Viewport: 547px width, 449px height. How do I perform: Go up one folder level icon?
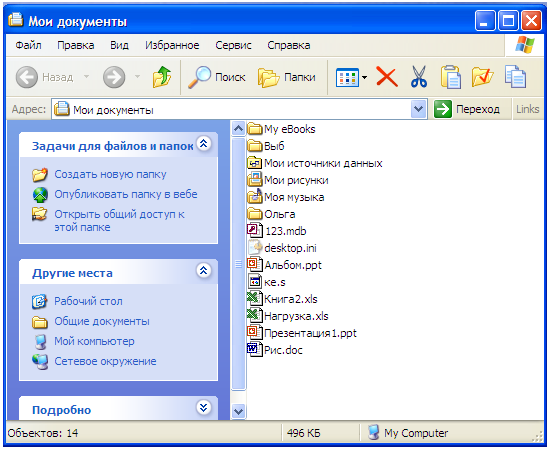point(162,77)
